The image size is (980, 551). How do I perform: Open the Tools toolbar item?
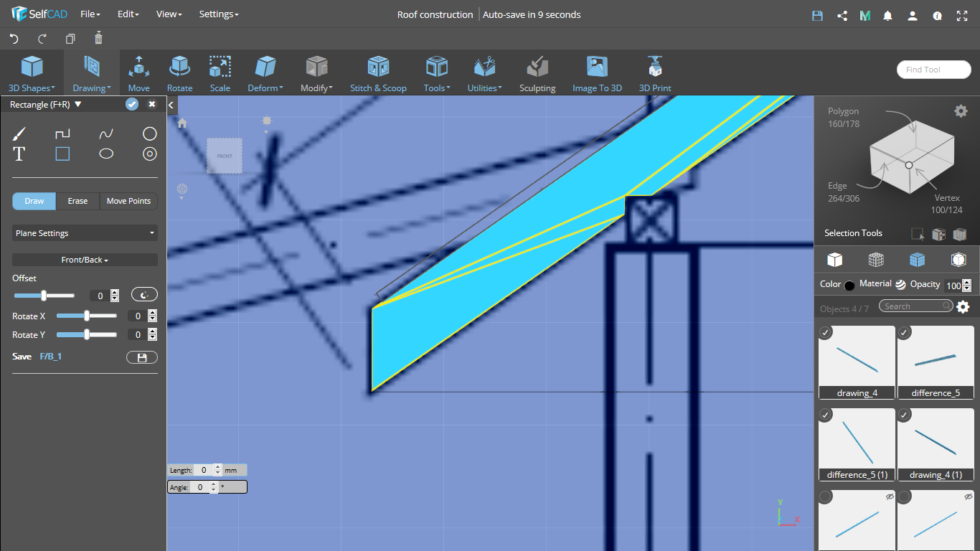pyautogui.click(x=437, y=74)
